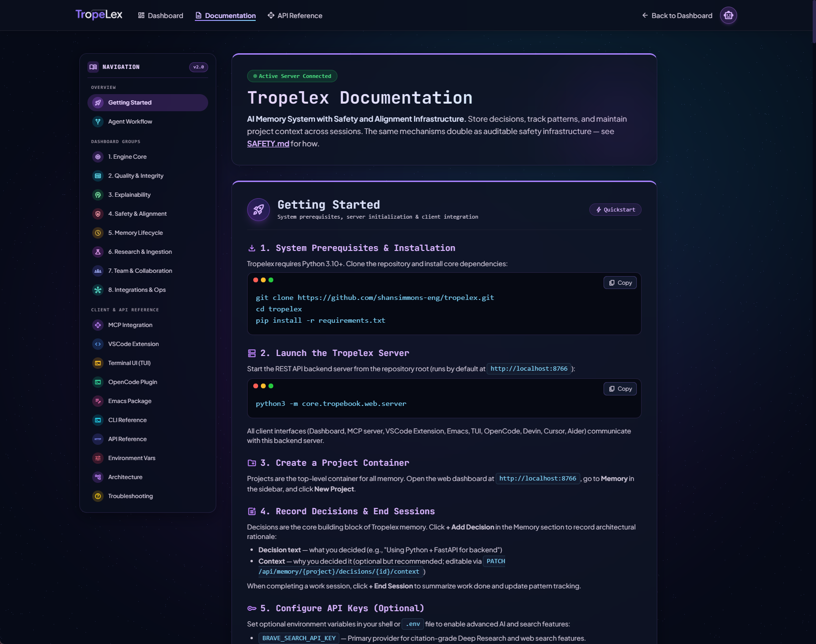Viewport: 816px width, 644px height.
Task: Click the 'pip install -r requirements.txt' line
Action: (x=320, y=320)
